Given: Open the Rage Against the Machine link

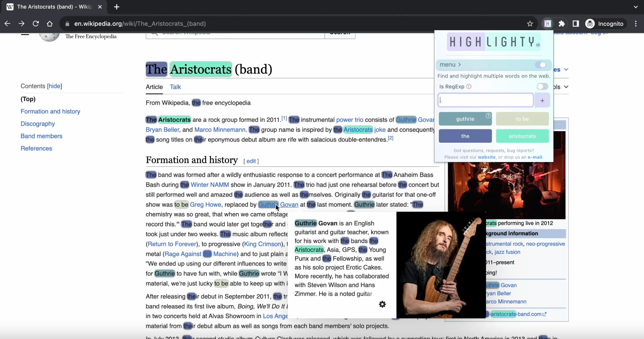Looking at the screenshot, I should pyautogui.click(x=201, y=254).
